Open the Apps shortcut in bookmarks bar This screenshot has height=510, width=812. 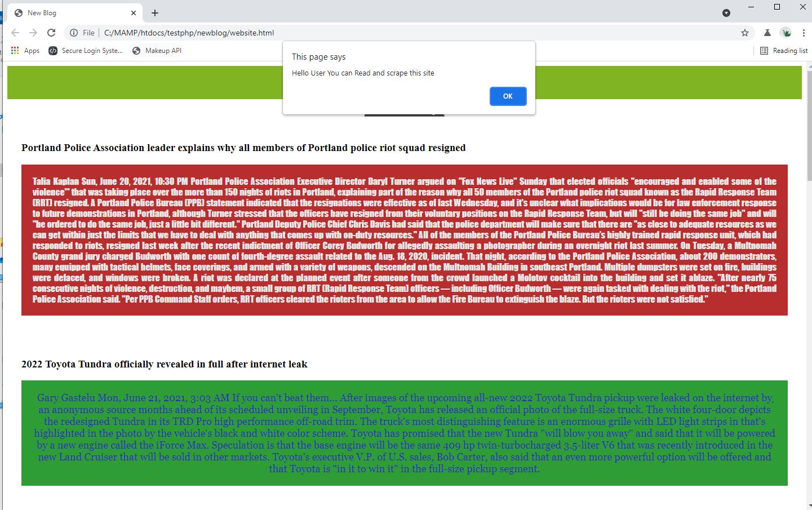tap(25, 51)
